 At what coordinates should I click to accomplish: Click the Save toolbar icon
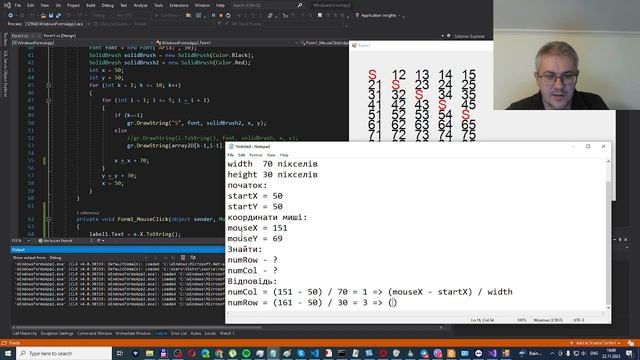[51, 16]
